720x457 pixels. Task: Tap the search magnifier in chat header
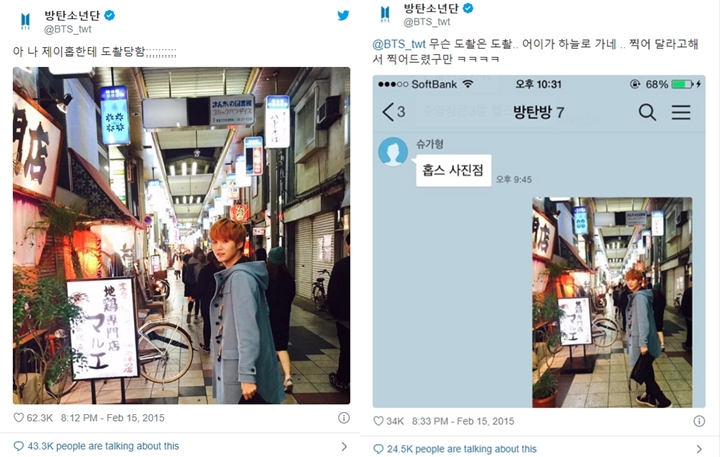647,112
